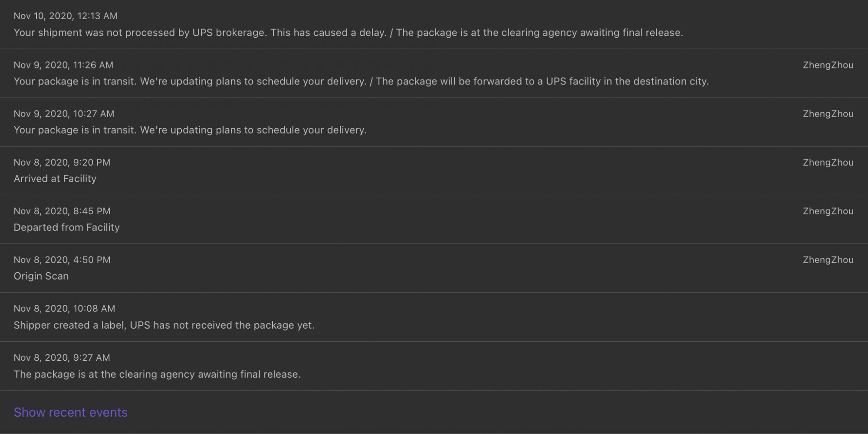
Task: Click ZhengZhou location on 11:26 AM event
Action: 828,65
